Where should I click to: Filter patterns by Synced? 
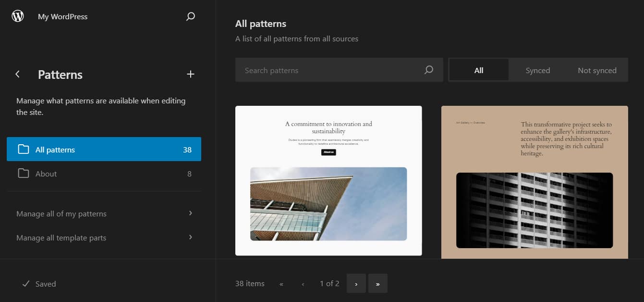(538, 70)
